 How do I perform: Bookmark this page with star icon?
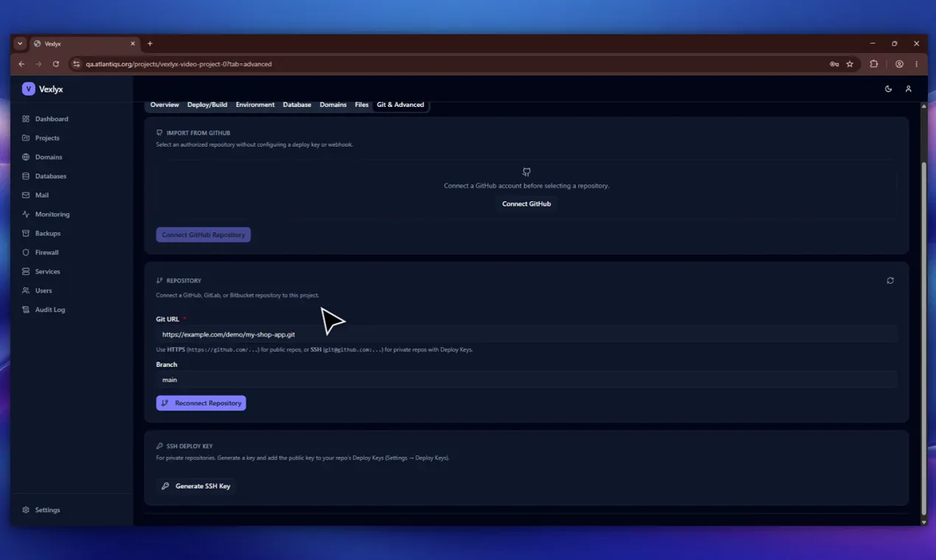[x=850, y=64]
